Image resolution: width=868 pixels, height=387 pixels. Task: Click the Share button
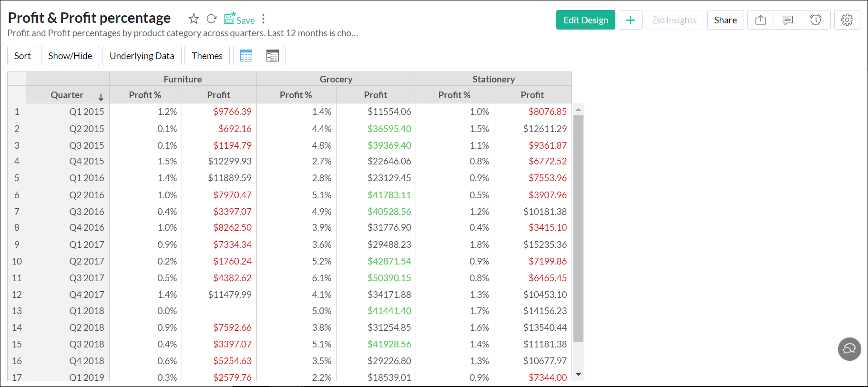click(x=725, y=20)
